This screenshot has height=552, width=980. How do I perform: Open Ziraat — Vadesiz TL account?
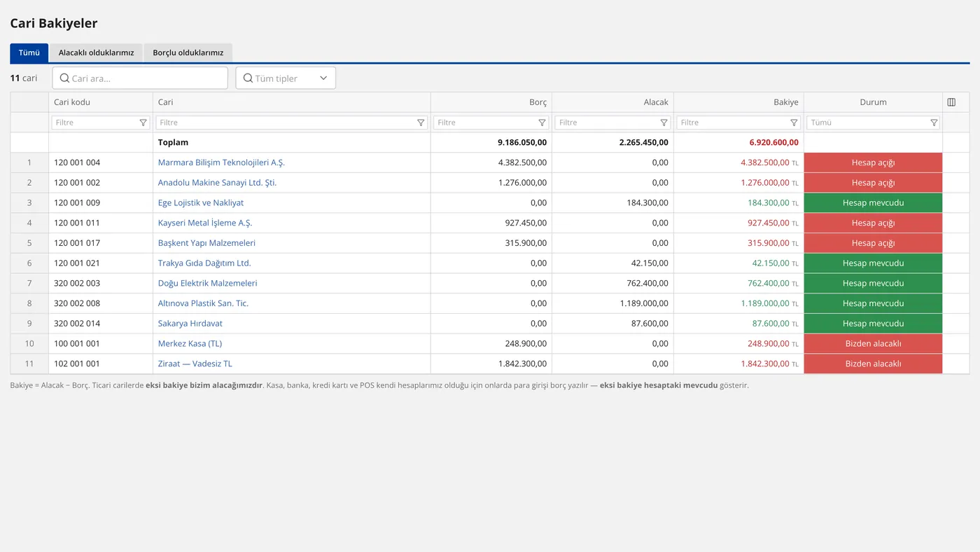coord(195,364)
